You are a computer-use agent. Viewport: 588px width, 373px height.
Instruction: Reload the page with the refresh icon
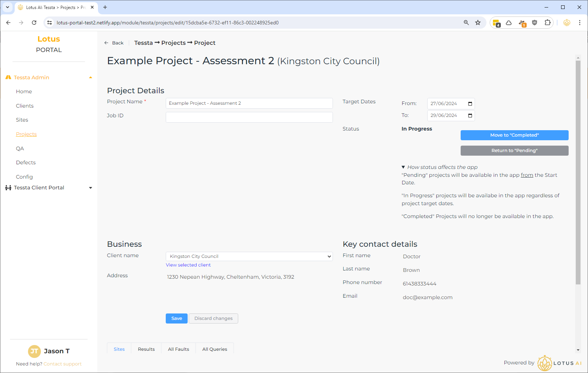(34, 23)
